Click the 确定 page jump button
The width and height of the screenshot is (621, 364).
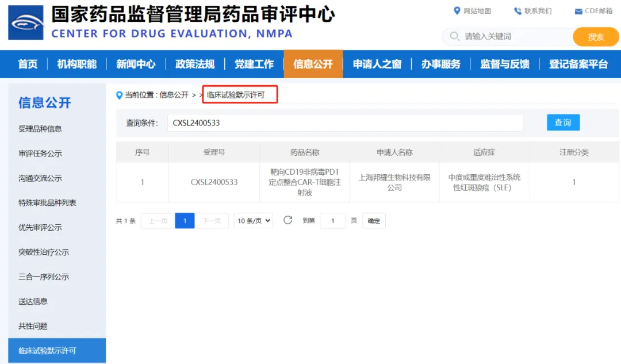(x=374, y=221)
